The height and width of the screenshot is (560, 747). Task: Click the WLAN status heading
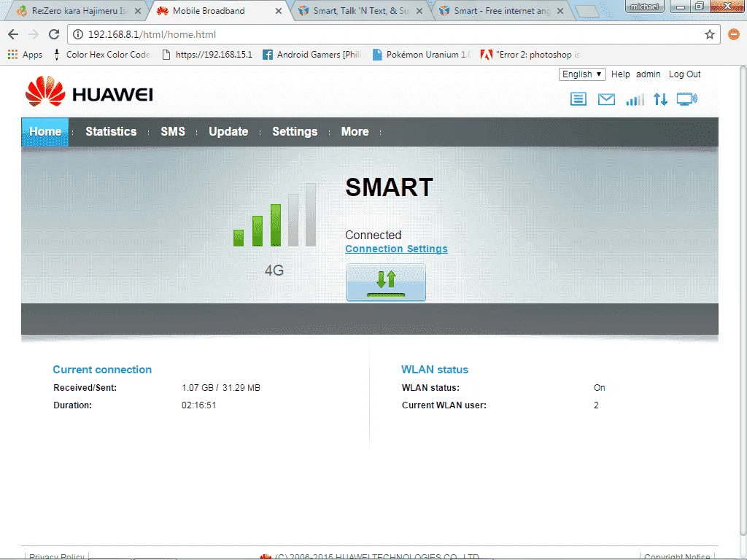(435, 370)
